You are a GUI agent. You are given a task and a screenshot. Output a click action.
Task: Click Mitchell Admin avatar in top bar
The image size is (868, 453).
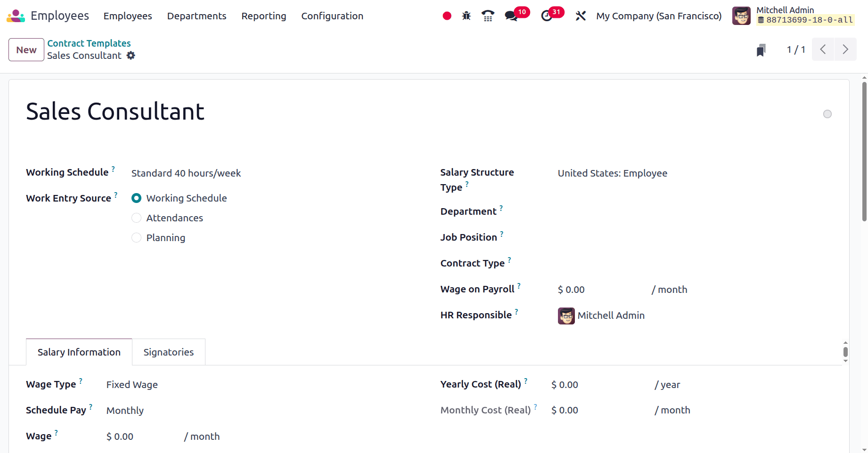click(x=741, y=16)
